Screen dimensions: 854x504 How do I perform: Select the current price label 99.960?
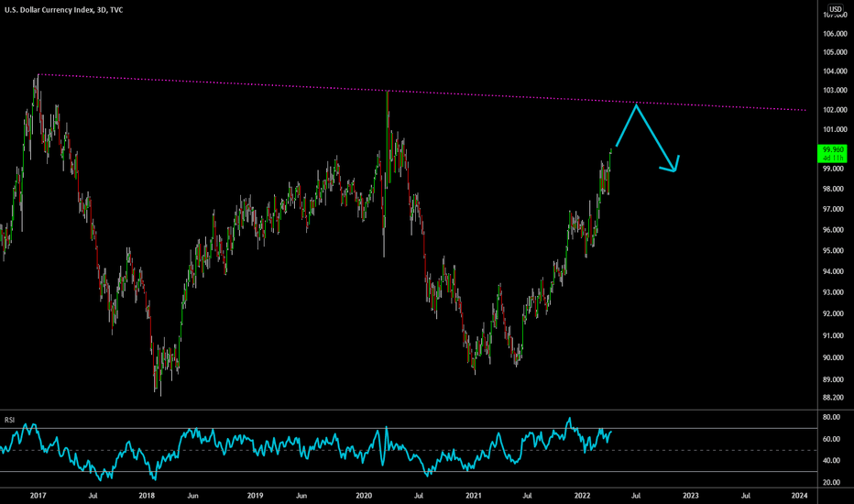point(833,149)
